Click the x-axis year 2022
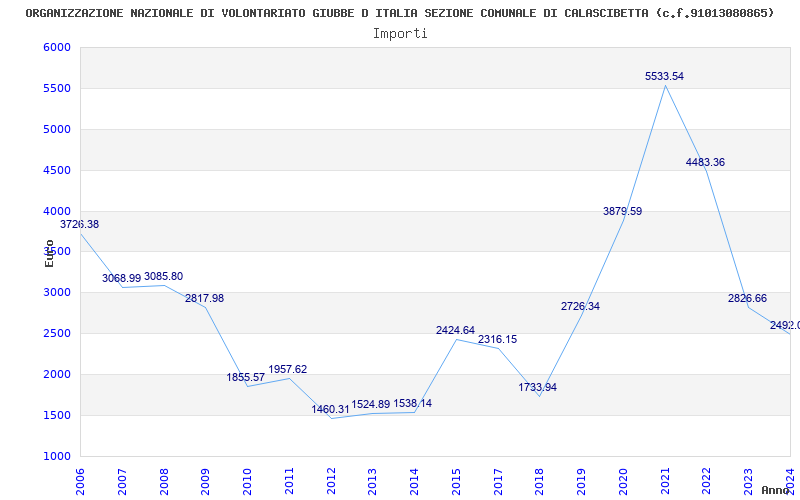800x500 pixels. tap(707, 481)
